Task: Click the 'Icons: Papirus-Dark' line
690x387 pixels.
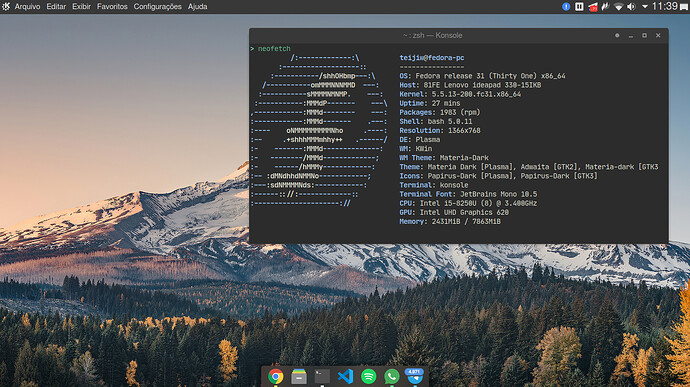Action: [499, 176]
